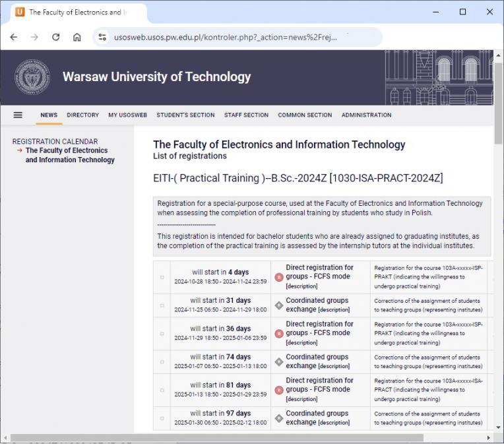This screenshot has height=444, width=504.
Task: Click text 'will start in 97 days'
Action: tap(220, 413)
